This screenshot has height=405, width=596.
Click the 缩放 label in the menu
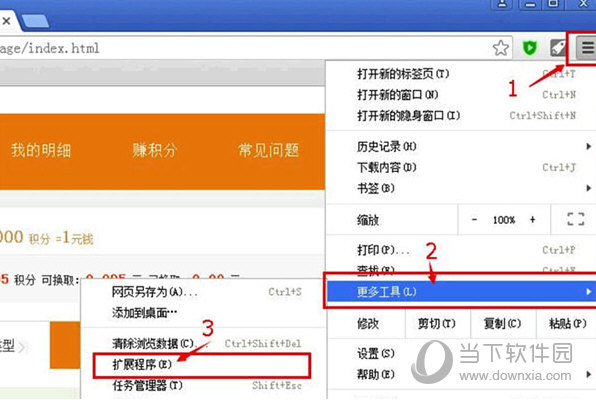368,220
